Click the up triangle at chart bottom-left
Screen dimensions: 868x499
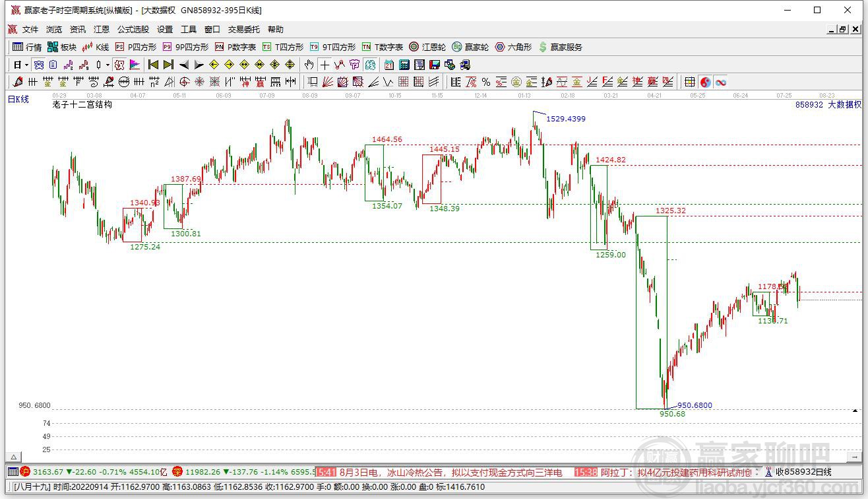(x=13, y=457)
